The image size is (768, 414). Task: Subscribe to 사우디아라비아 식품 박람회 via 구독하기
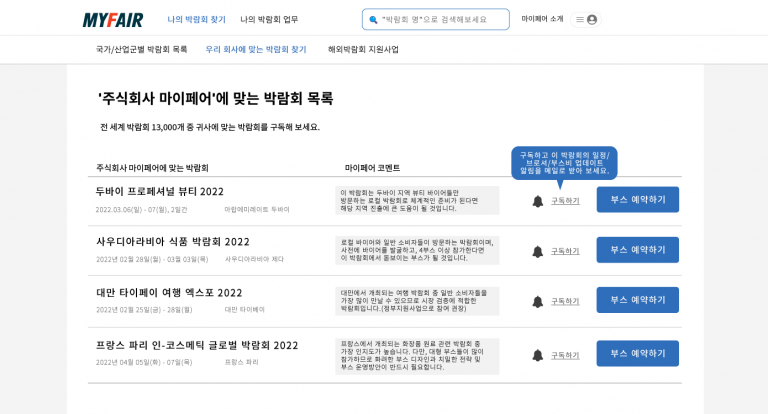565,251
